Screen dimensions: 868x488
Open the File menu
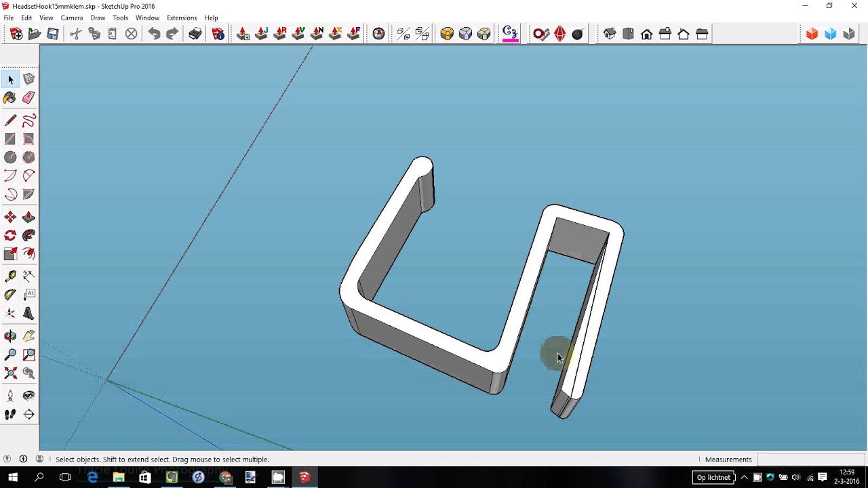[x=9, y=18]
